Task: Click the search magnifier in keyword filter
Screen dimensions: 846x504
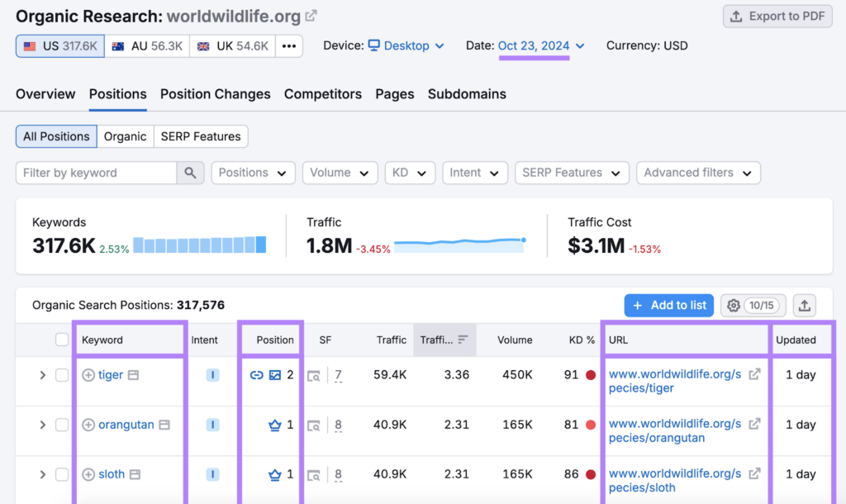Action: click(189, 173)
